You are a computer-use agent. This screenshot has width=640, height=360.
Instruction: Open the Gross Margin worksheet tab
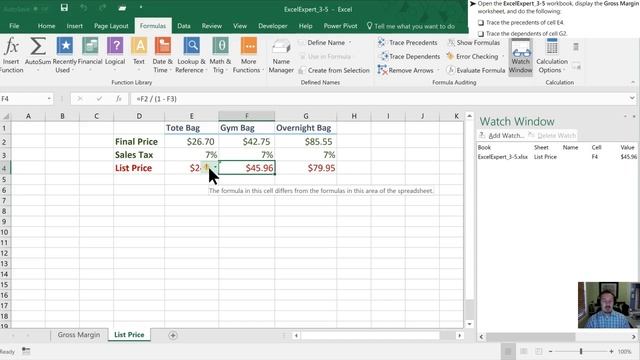click(x=78, y=335)
